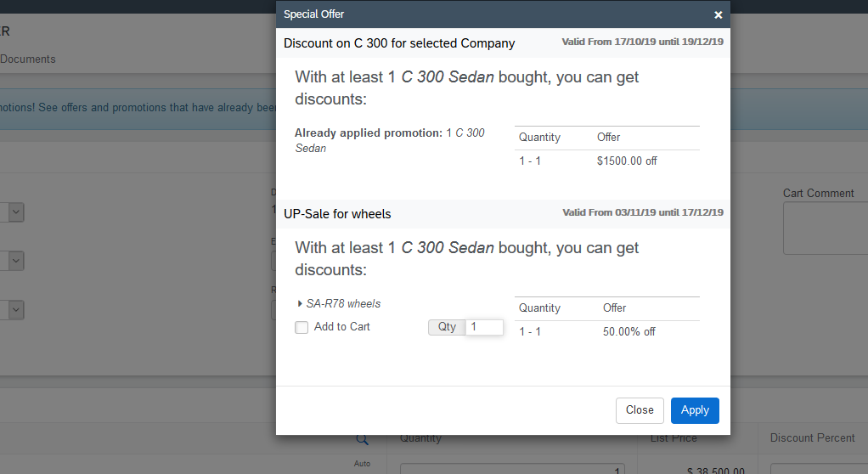This screenshot has height=474, width=868.
Task: Click the search magnifier icon
Action: (362, 440)
